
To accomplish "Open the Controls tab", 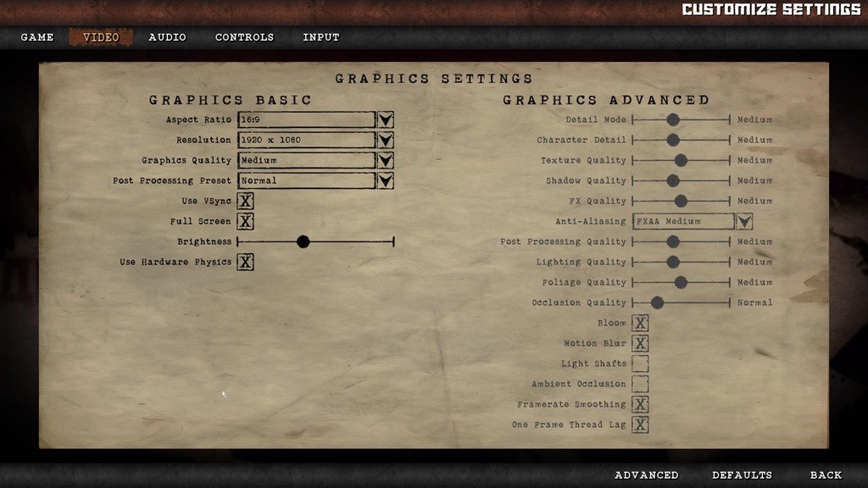I will click(244, 37).
